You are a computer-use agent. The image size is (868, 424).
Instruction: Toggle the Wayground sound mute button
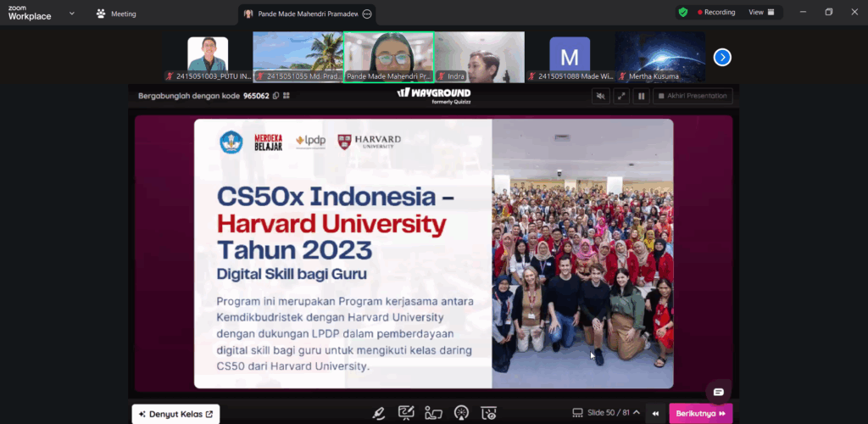[601, 96]
